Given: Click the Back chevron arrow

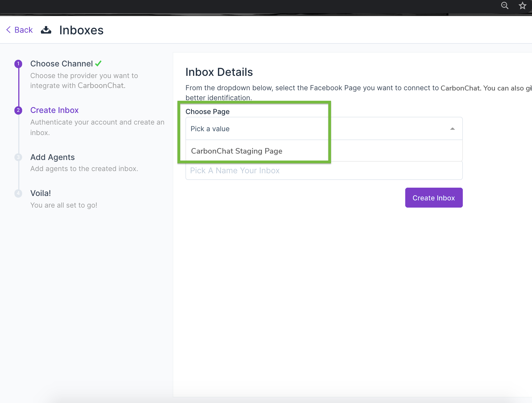Looking at the screenshot, I should point(9,30).
